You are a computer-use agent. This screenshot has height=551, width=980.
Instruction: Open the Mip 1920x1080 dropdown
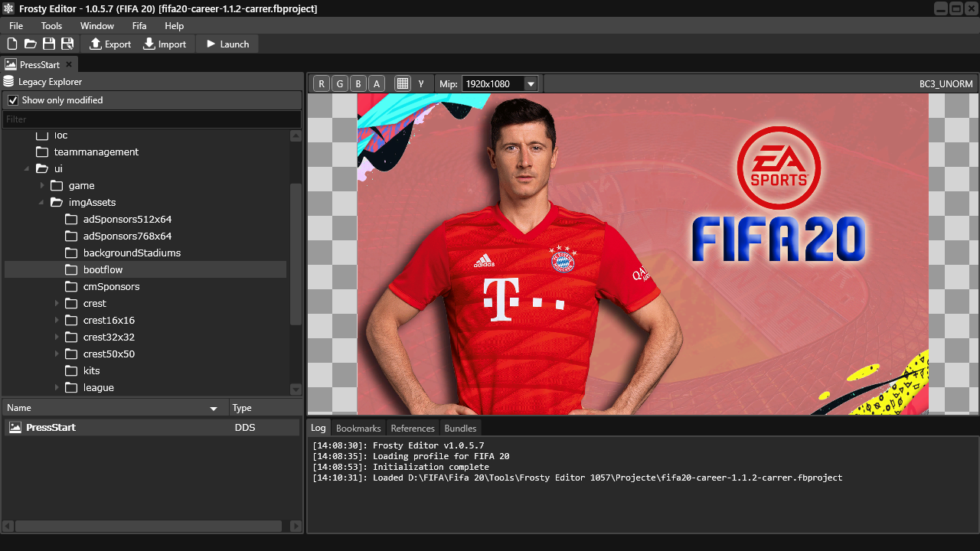pos(500,83)
